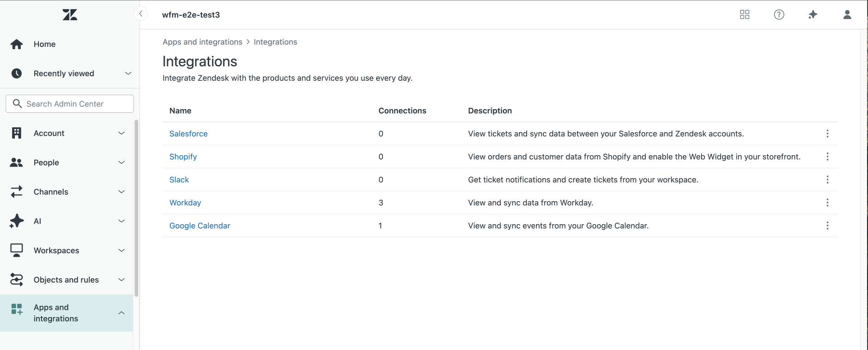Open the Slack integration link
The image size is (868, 350).
[179, 180]
